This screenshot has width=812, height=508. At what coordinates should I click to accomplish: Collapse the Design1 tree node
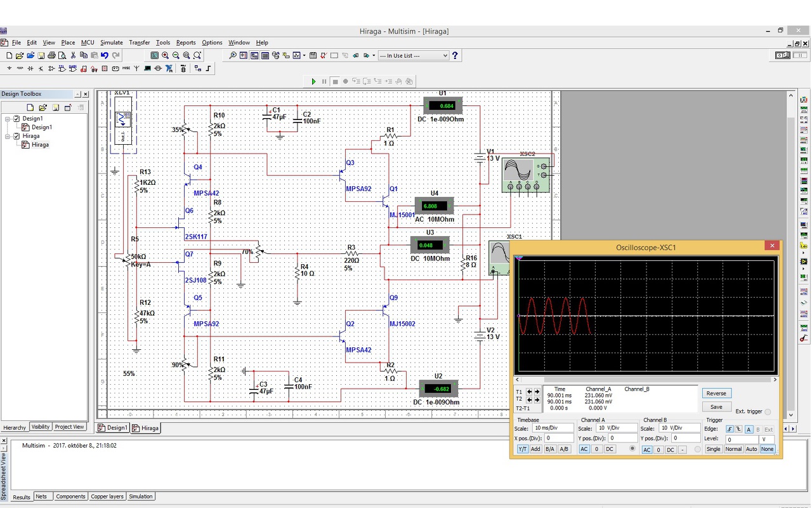pos(8,119)
